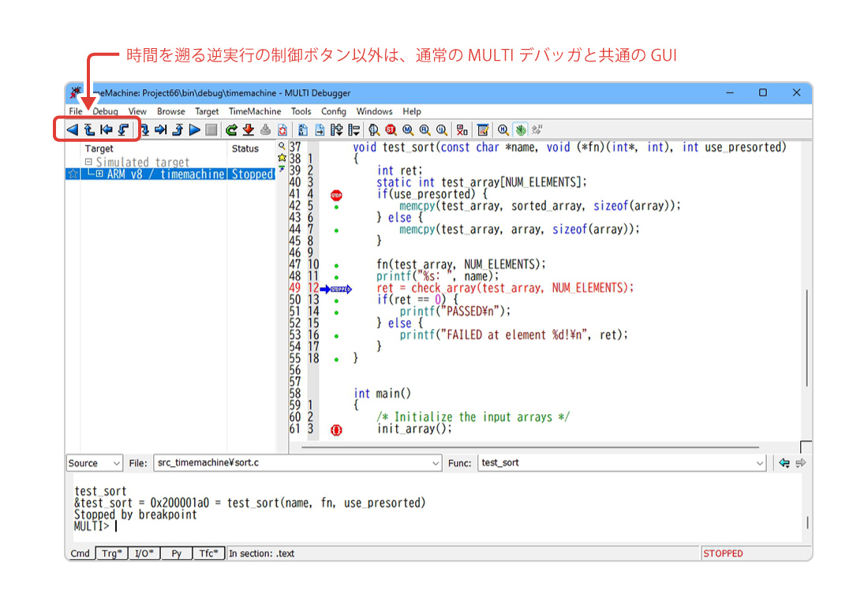Click the search magnifier above line numbers

coord(282,146)
